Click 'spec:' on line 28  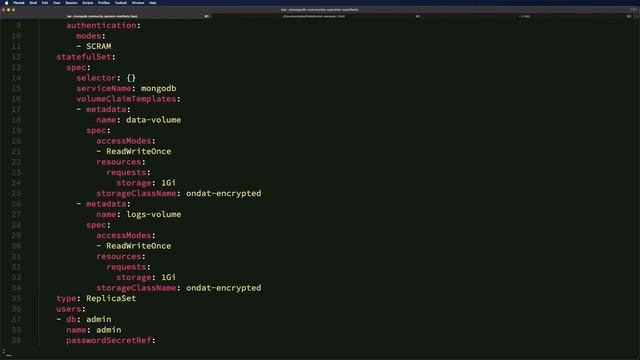(x=98, y=225)
